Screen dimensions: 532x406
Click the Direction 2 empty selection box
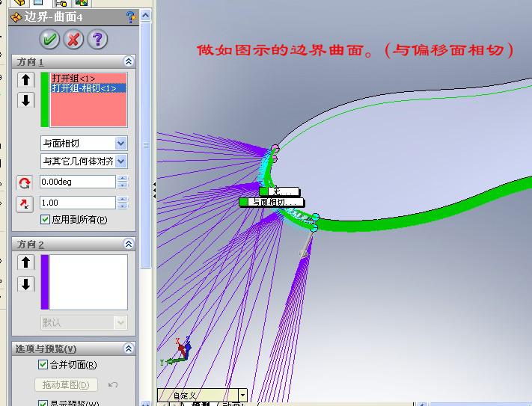(x=88, y=282)
